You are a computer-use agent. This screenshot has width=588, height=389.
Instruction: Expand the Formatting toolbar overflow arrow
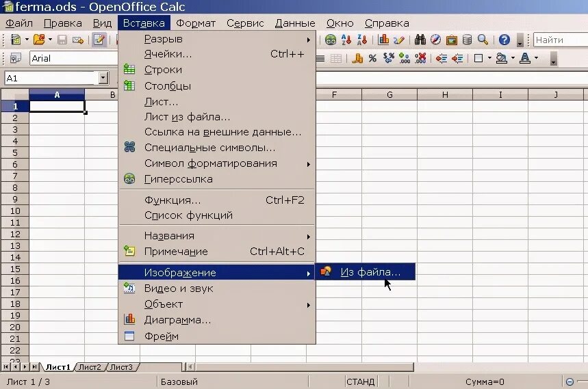[554, 59]
